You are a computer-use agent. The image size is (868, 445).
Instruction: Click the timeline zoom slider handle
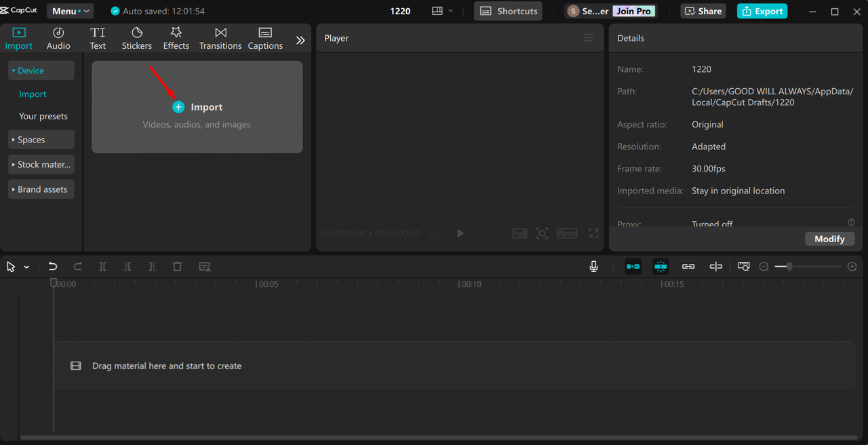(789, 267)
